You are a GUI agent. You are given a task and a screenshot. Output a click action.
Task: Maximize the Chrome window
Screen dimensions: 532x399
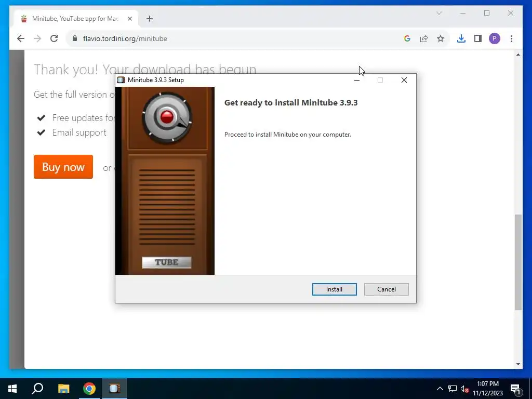(x=486, y=13)
